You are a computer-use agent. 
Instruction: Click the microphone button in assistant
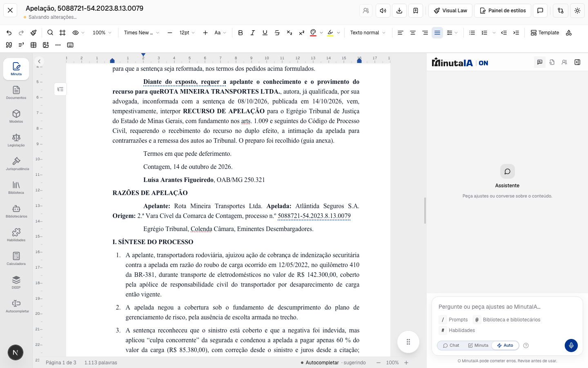571,346
